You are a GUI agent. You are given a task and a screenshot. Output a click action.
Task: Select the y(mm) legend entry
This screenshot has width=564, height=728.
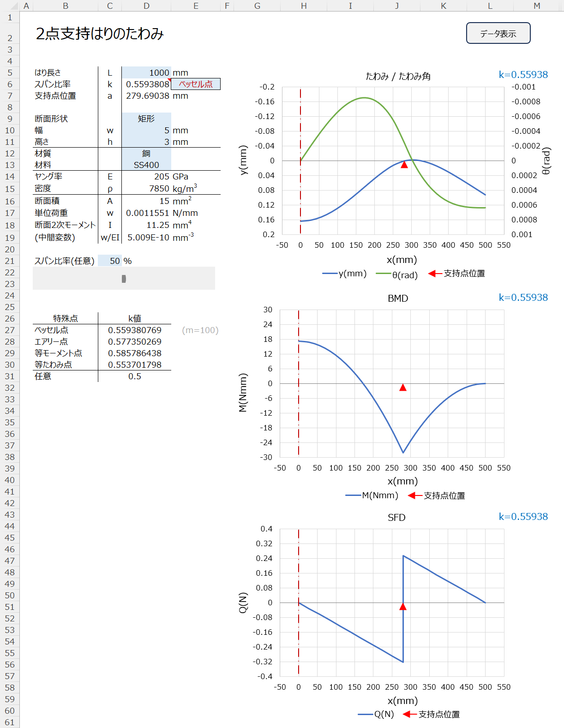pyautogui.click(x=344, y=274)
